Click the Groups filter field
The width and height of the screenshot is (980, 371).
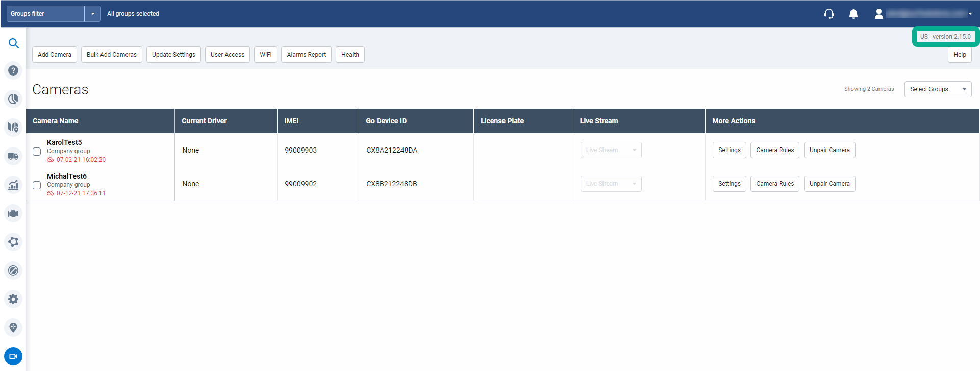(x=45, y=14)
